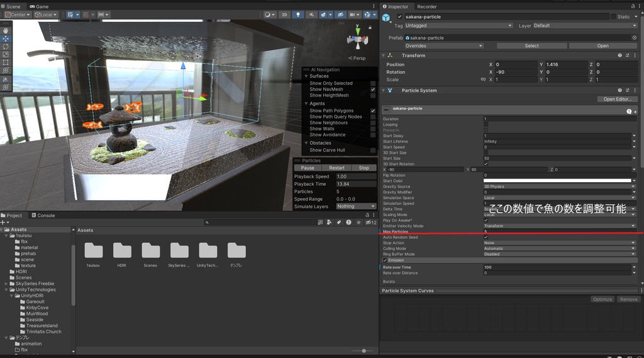Open the Tag dropdown

coord(458,25)
